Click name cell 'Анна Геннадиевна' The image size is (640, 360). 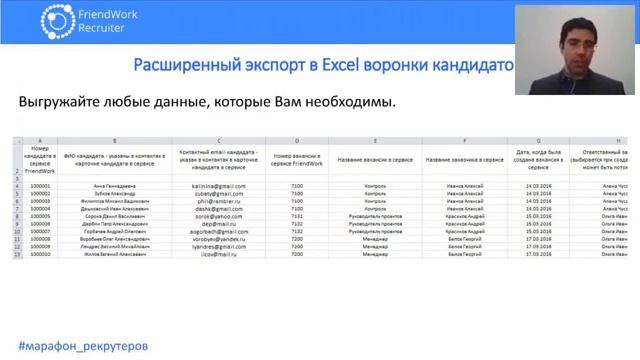115,186
